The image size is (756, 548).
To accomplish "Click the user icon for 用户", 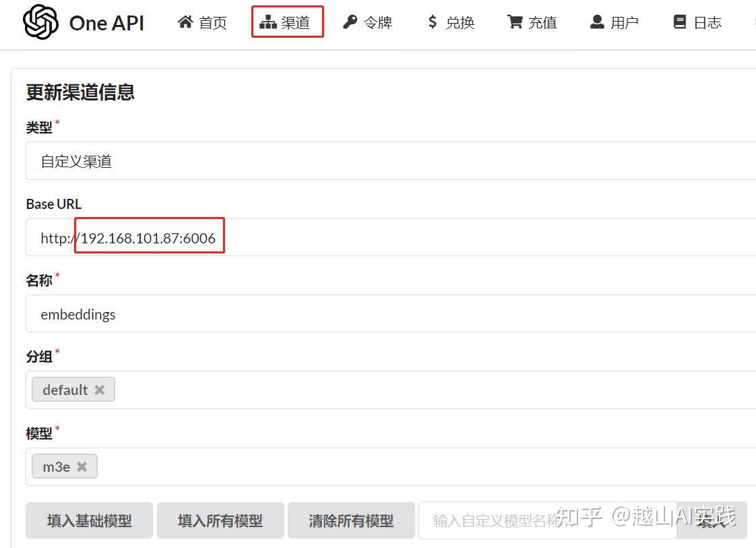I will [597, 22].
